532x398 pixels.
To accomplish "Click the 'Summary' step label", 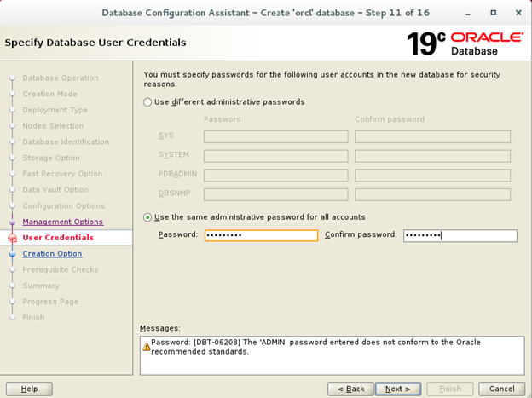I will pyautogui.click(x=41, y=286).
